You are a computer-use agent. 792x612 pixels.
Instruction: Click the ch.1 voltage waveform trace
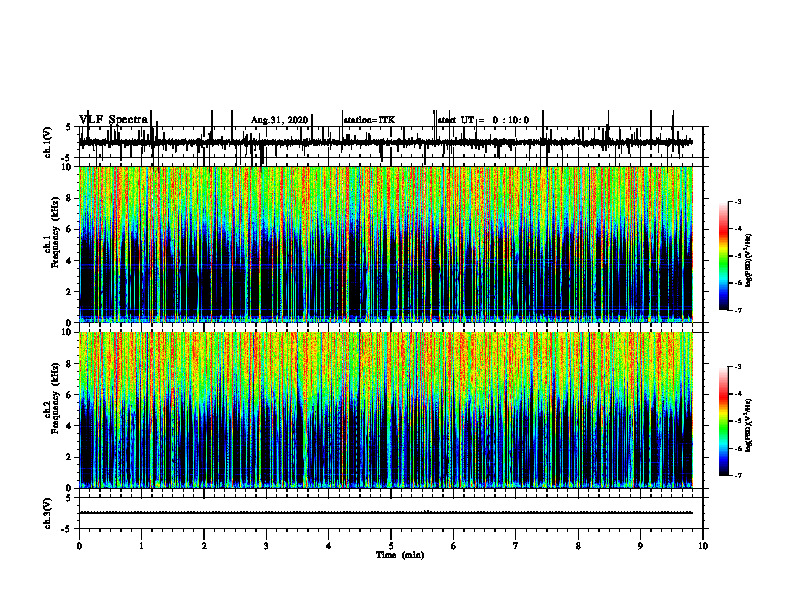[x=386, y=142]
